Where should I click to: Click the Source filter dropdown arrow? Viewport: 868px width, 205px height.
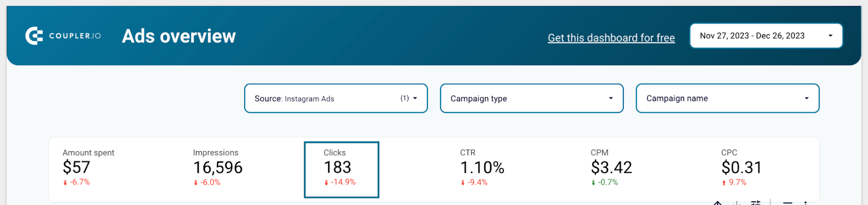coord(415,98)
